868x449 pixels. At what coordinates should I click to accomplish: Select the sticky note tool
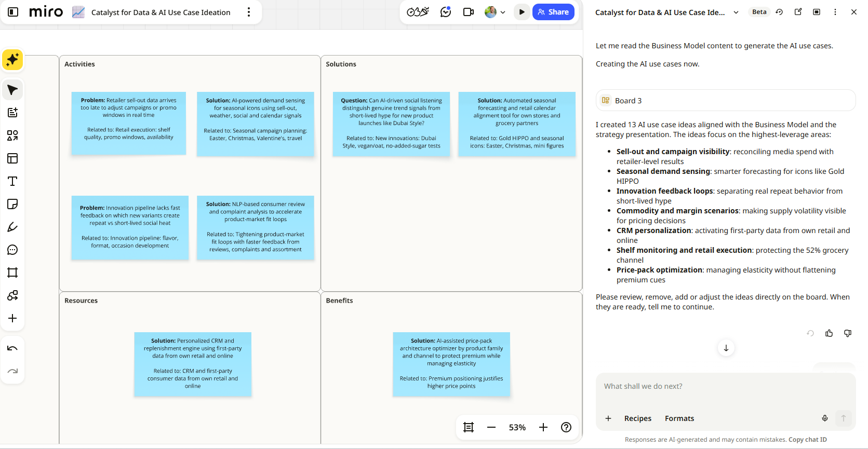12,204
